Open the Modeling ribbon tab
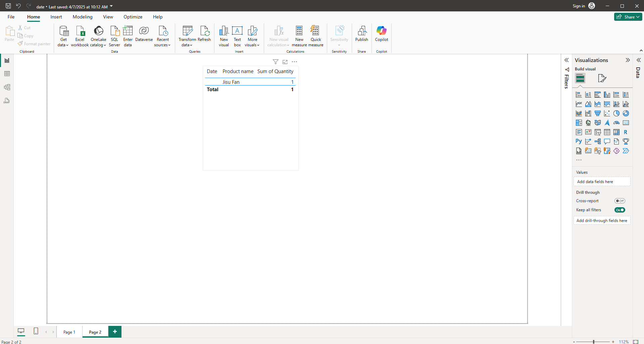 click(83, 17)
